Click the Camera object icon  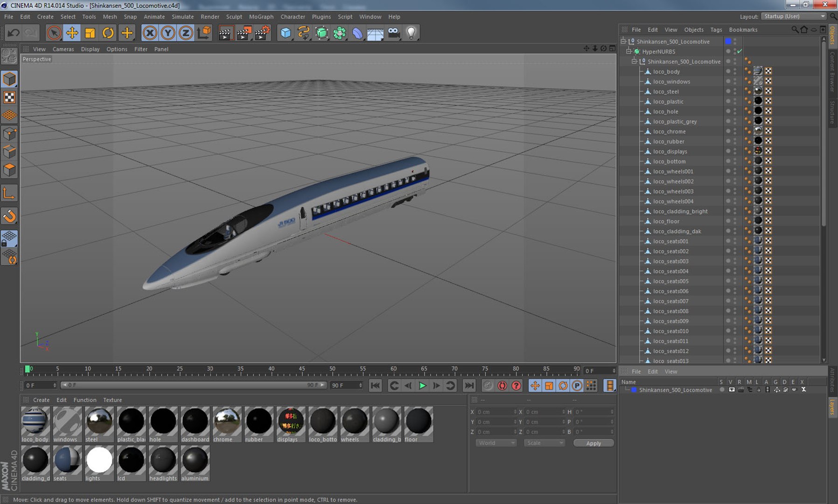click(x=394, y=33)
